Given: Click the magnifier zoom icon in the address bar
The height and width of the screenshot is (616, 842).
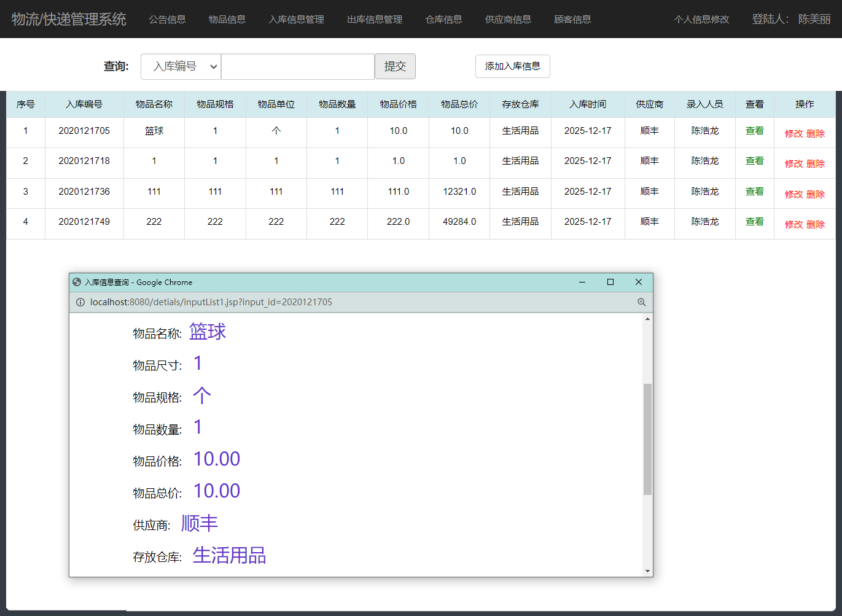Looking at the screenshot, I should [641, 302].
